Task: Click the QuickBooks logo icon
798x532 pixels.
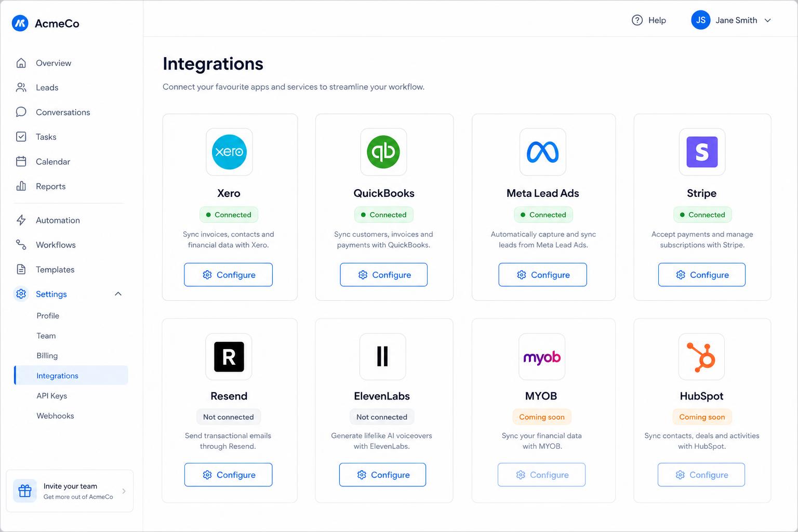Action: 383,152
